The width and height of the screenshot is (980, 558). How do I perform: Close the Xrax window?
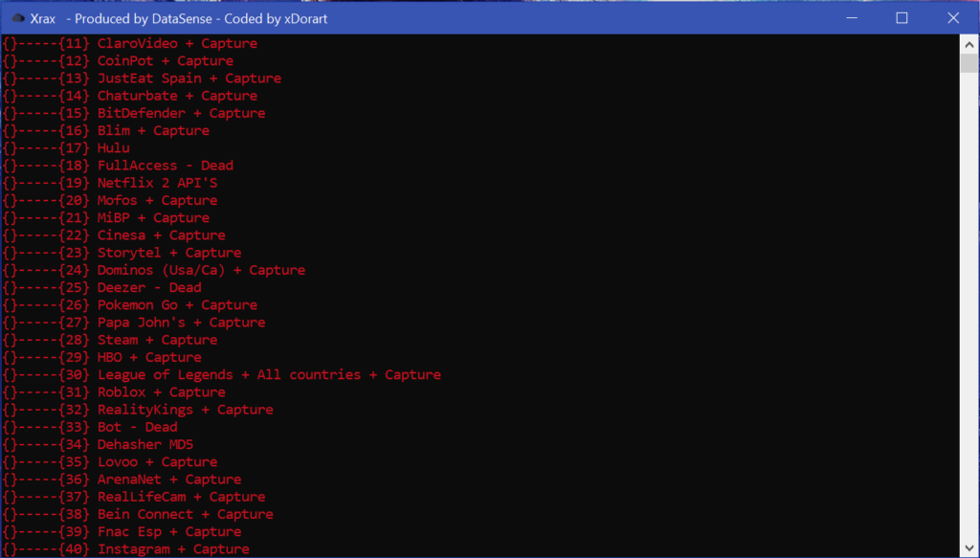tap(953, 18)
